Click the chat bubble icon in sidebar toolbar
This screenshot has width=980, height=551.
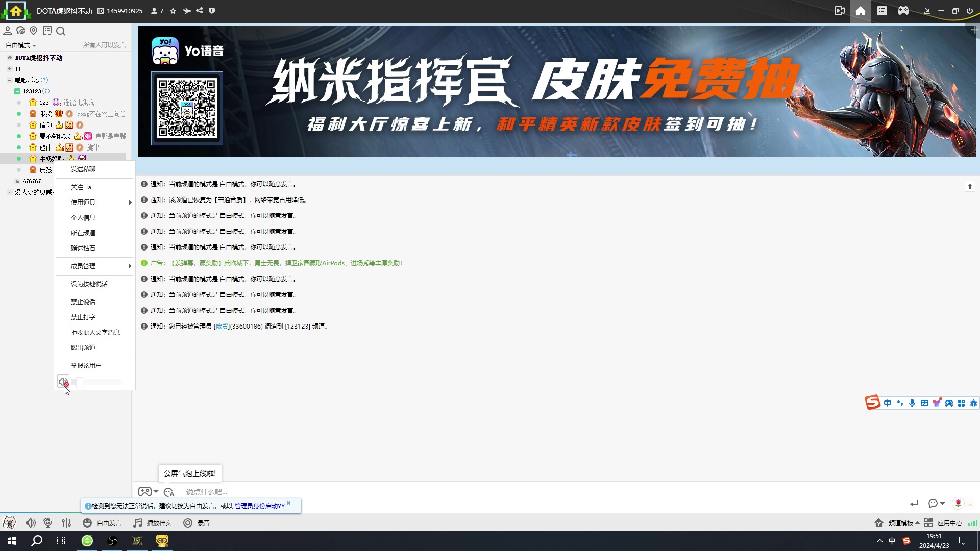point(20,31)
